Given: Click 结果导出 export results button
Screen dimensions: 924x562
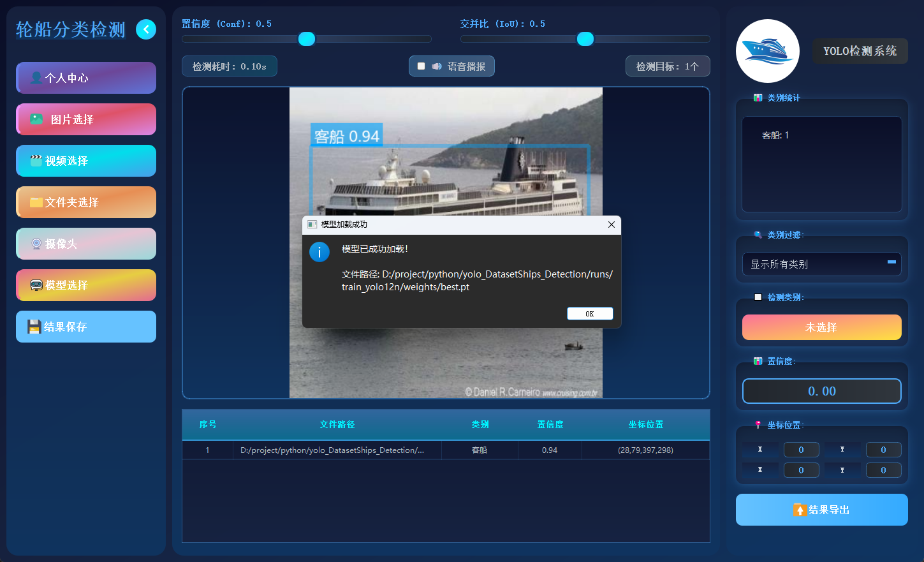Looking at the screenshot, I should tap(822, 510).
